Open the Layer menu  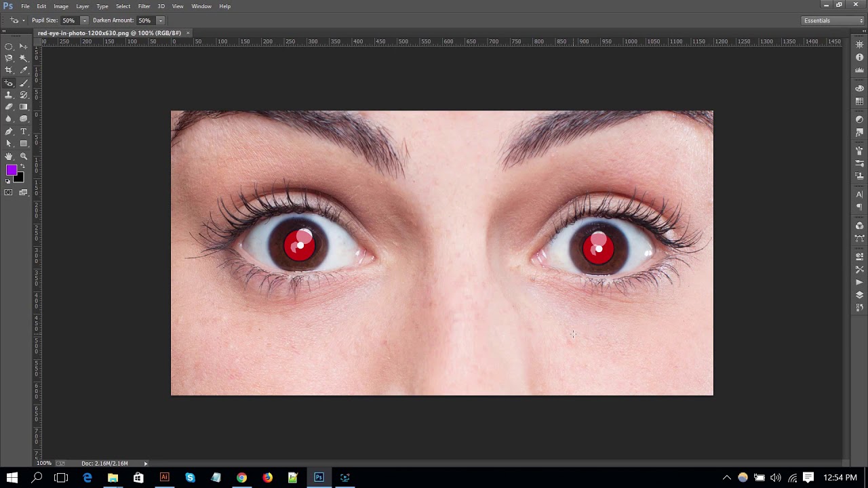[x=82, y=6]
